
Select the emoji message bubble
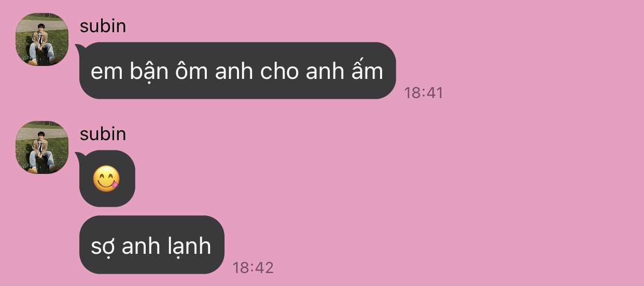click(107, 179)
